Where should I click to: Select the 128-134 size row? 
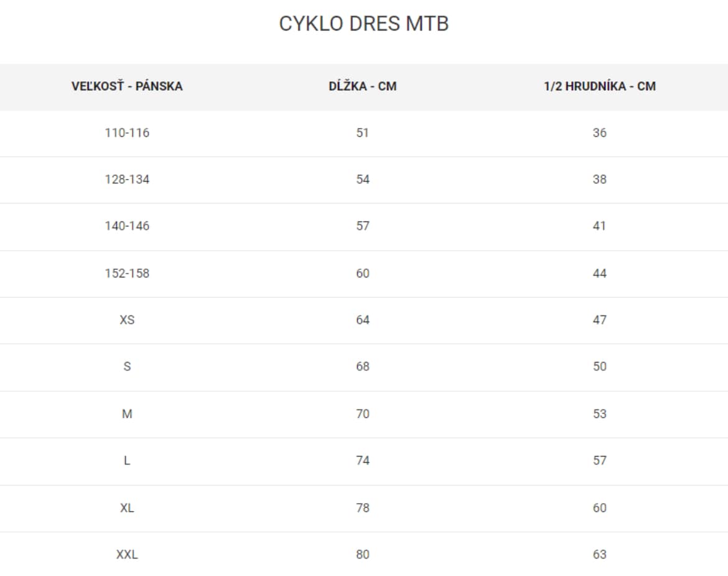tap(364, 180)
